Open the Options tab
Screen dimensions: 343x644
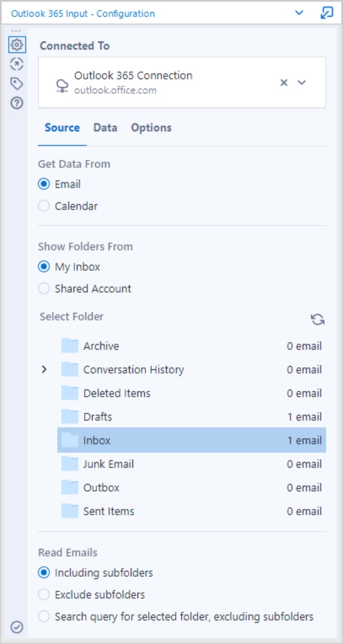(150, 128)
